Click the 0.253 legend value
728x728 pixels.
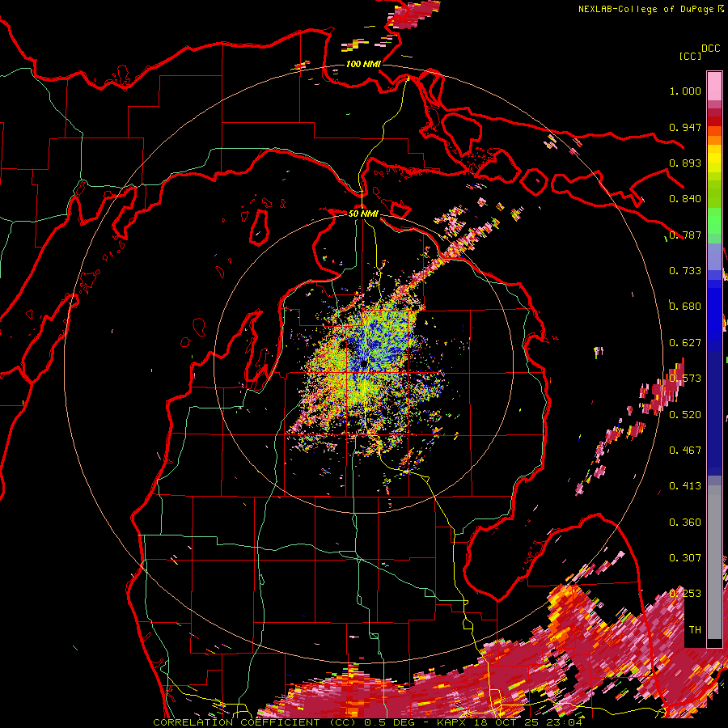[685, 594]
